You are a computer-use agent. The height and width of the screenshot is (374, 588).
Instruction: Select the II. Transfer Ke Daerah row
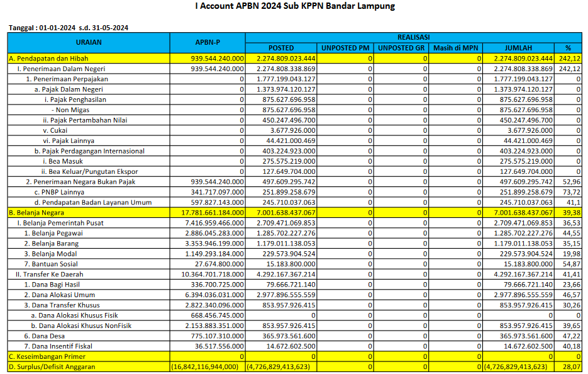click(50, 275)
